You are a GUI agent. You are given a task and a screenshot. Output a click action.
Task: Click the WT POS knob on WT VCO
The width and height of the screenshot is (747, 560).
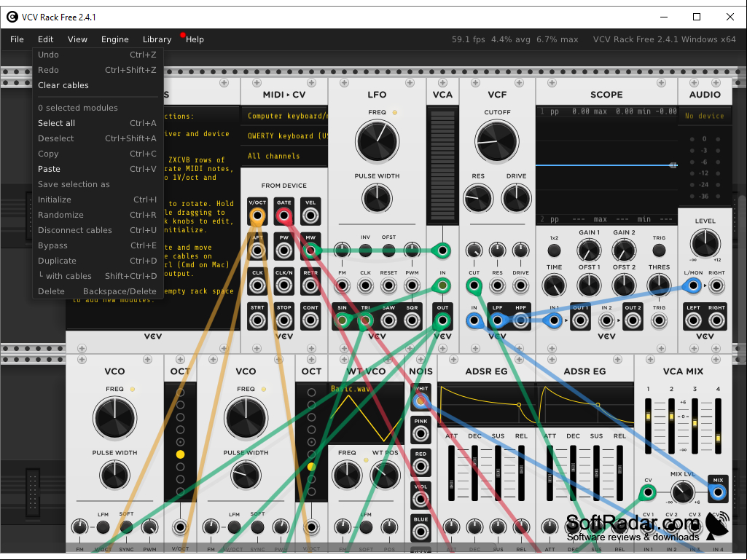point(385,475)
